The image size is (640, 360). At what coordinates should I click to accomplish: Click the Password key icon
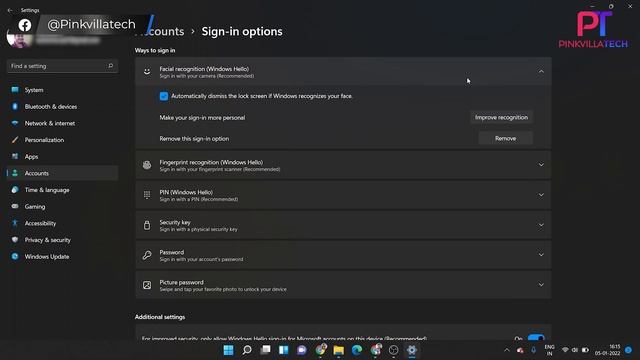click(x=147, y=255)
